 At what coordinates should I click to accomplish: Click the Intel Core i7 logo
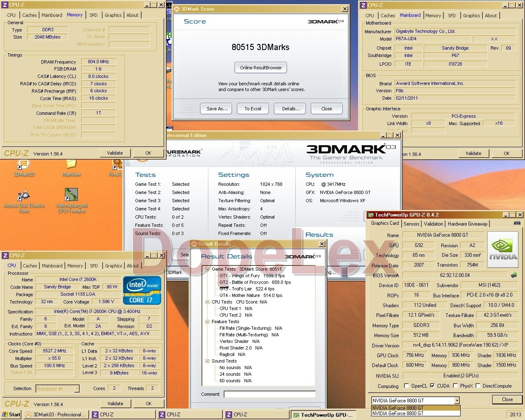pyautogui.click(x=142, y=291)
